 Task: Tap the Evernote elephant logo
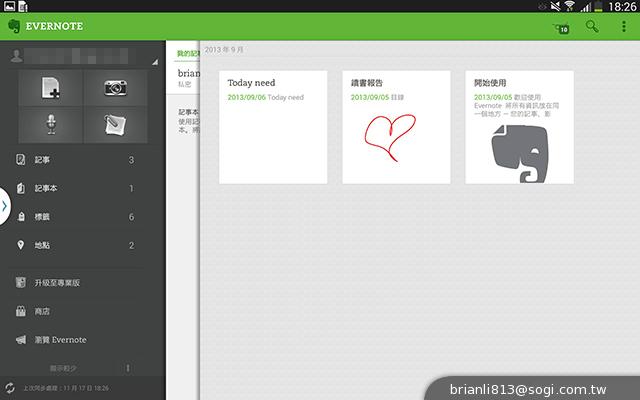(14, 26)
